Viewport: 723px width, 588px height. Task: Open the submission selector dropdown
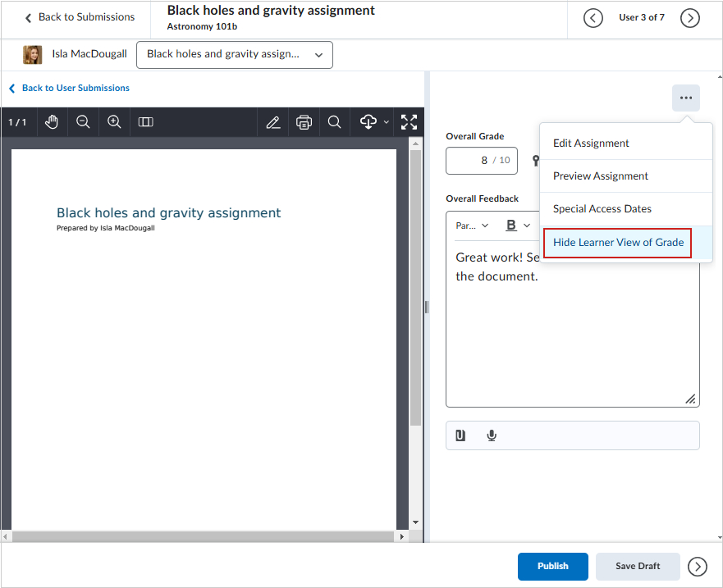click(235, 55)
